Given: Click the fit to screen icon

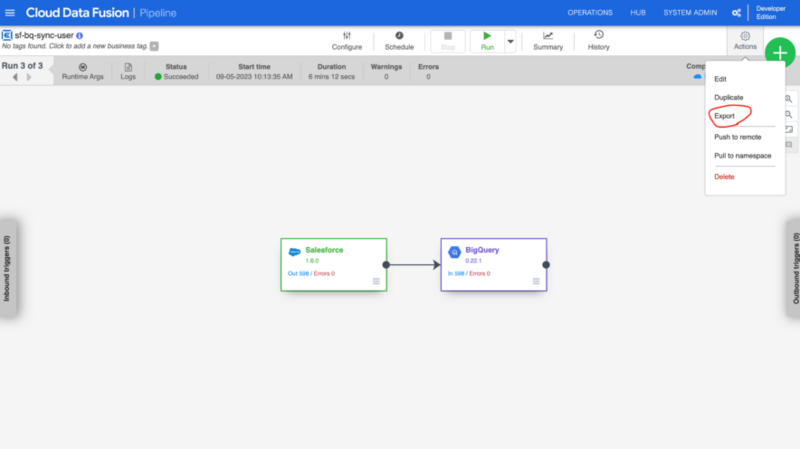Looking at the screenshot, I should click(789, 130).
